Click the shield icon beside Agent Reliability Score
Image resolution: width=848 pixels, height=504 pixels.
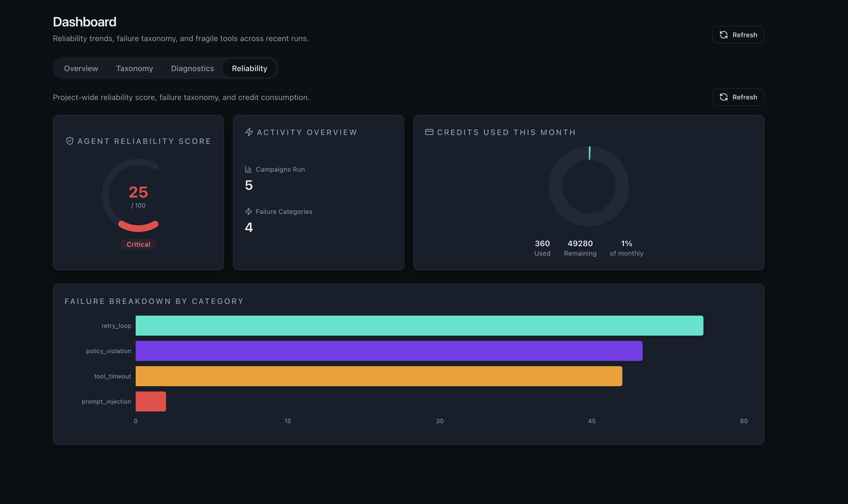tap(70, 141)
